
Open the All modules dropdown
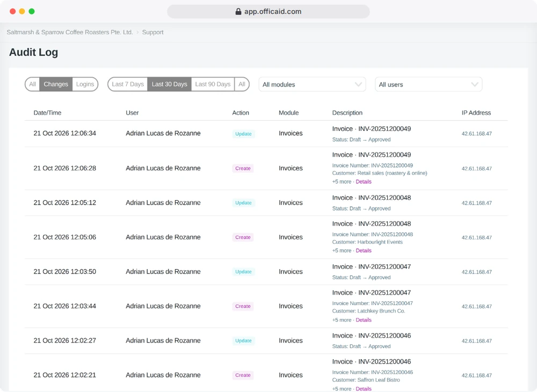312,84
